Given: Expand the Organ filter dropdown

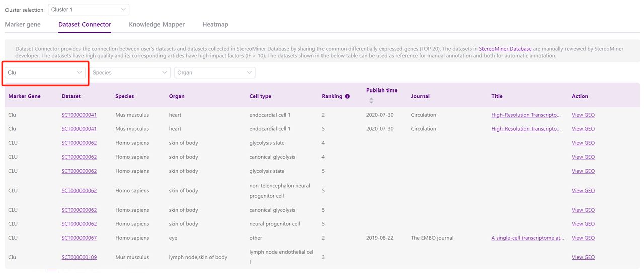Looking at the screenshot, I should [214, 73].
